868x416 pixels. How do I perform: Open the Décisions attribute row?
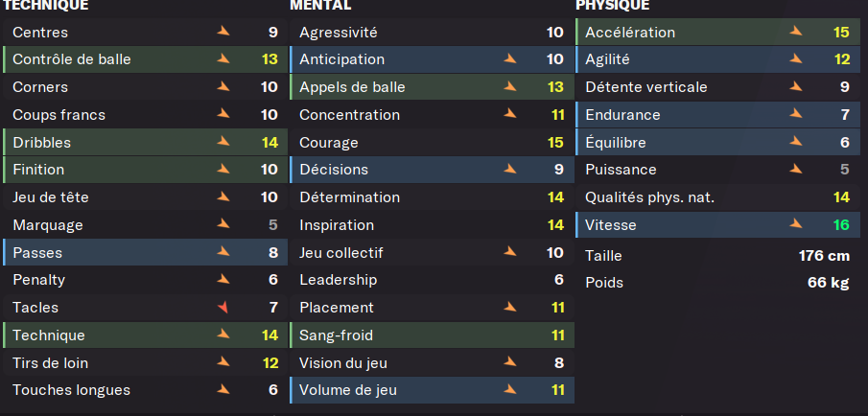pos(432,170)
